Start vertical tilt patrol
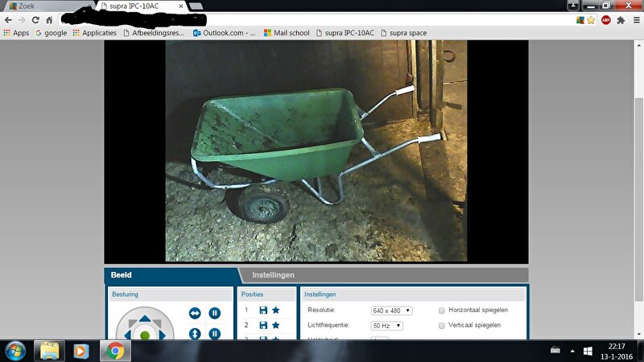 pyautogui.click(x=195, y=334)
